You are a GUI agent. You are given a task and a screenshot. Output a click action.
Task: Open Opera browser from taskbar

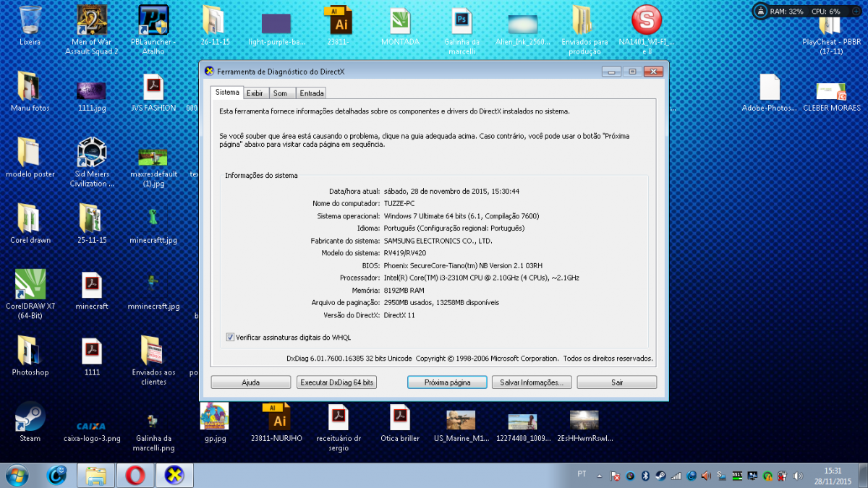[x=135, y=475]
